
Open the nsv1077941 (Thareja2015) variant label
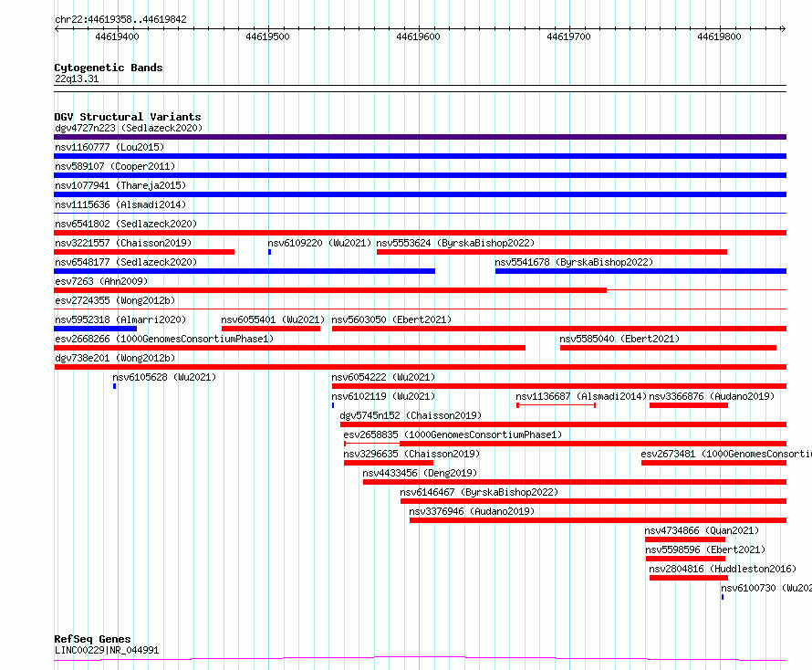click(x=120, y=185)
